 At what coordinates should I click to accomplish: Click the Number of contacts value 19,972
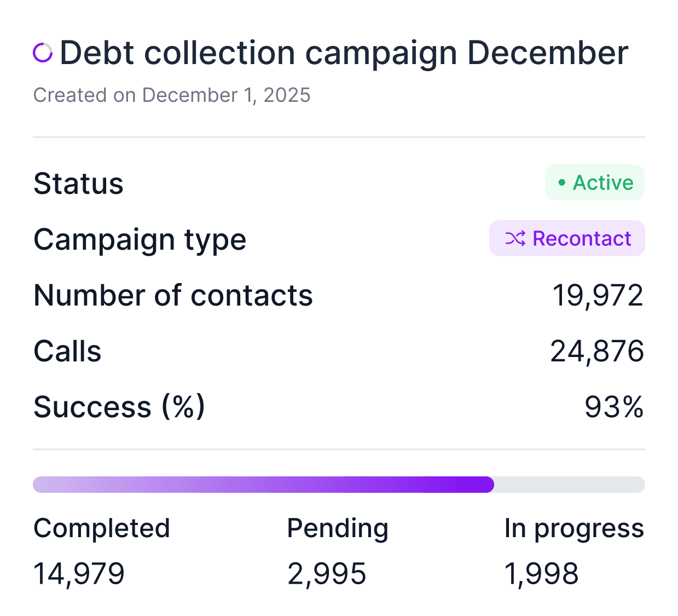598,296
